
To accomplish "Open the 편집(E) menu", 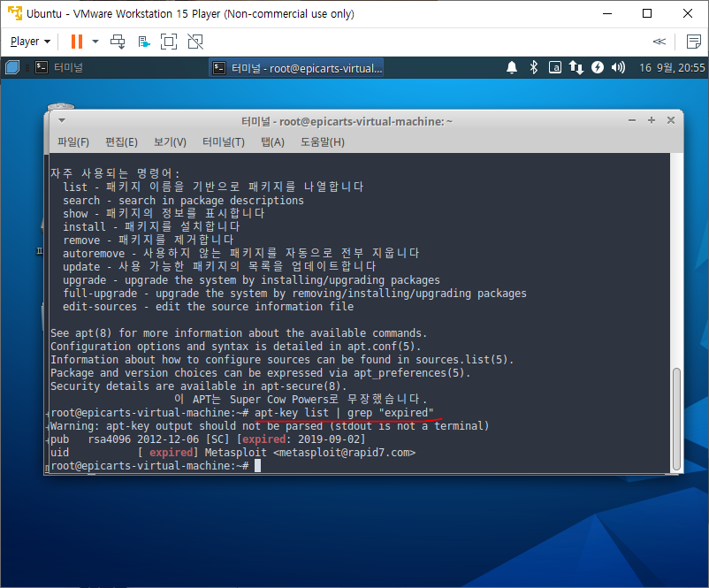I will [121, 142].
